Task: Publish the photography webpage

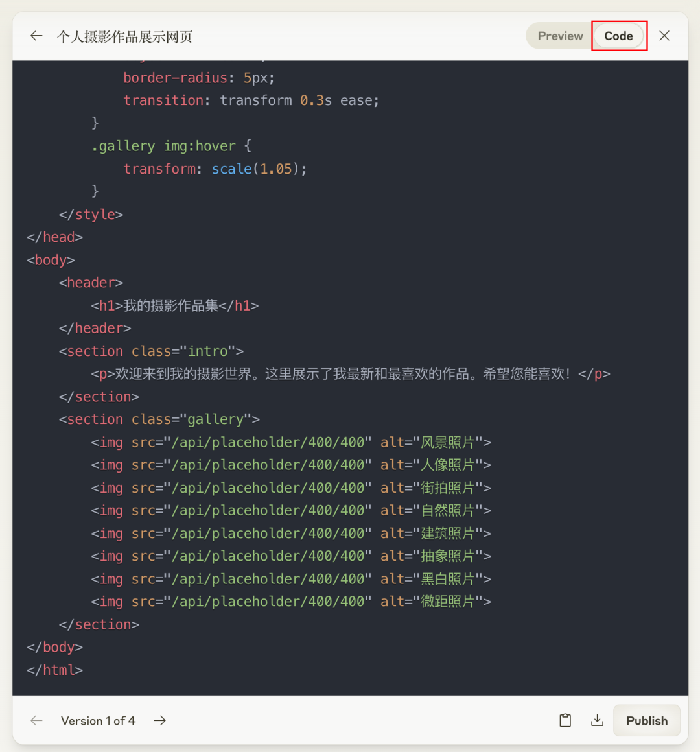Action: point(646,720)
